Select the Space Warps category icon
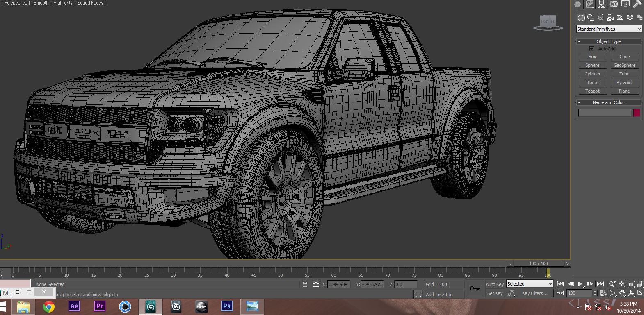 [630, 18]
